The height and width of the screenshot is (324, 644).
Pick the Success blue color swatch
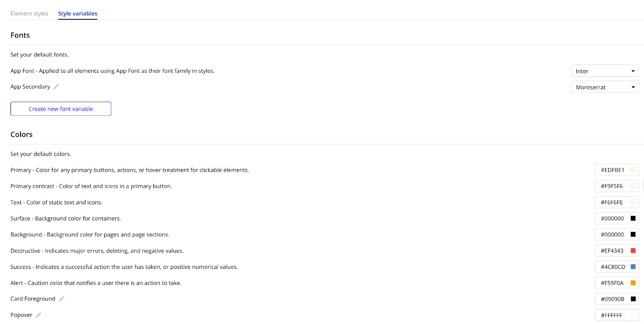633,266
